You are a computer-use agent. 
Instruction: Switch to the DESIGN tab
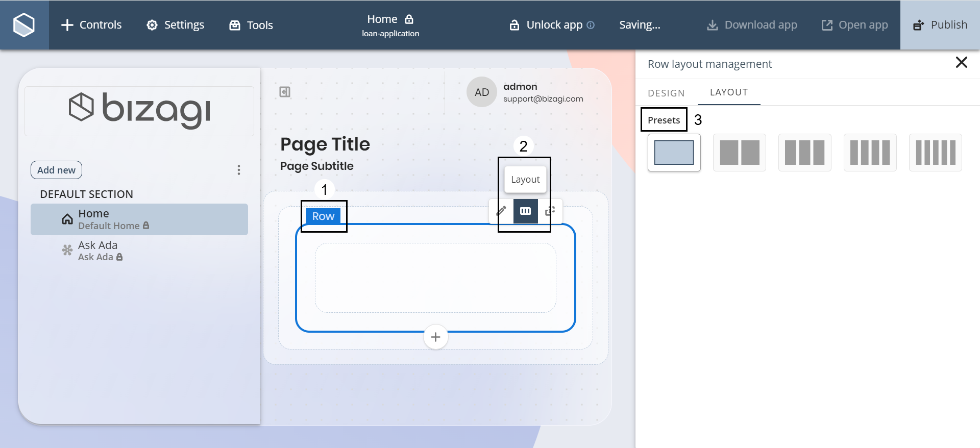666,93
